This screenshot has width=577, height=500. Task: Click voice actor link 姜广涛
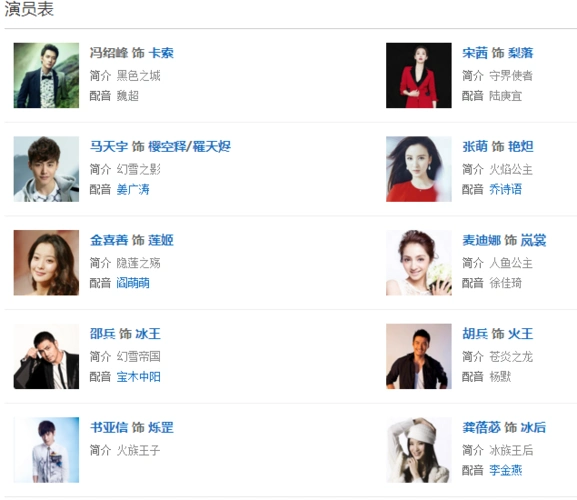point(133,189)
